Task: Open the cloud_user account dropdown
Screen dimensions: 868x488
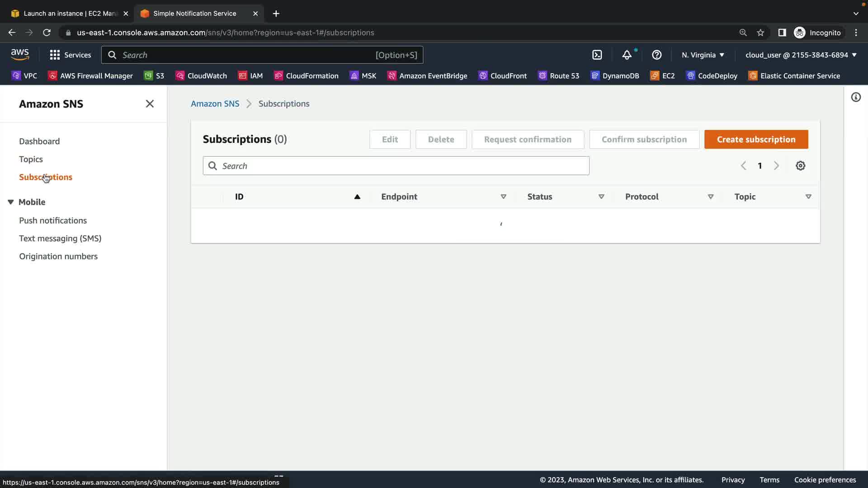Action: tap(801, 55)
